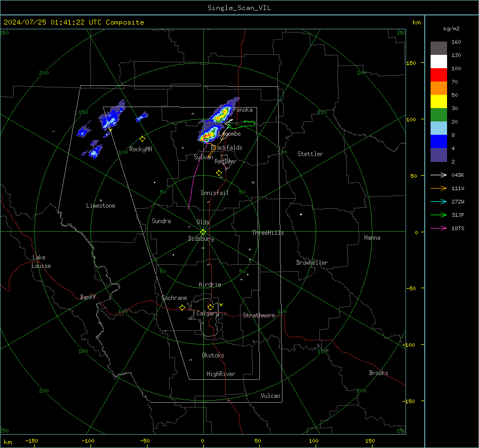The width and height of the screenshot is (479, 448).
Task: Select the green 20-30 kg/m2 color swatch
Action: click(x=439, y=115)
